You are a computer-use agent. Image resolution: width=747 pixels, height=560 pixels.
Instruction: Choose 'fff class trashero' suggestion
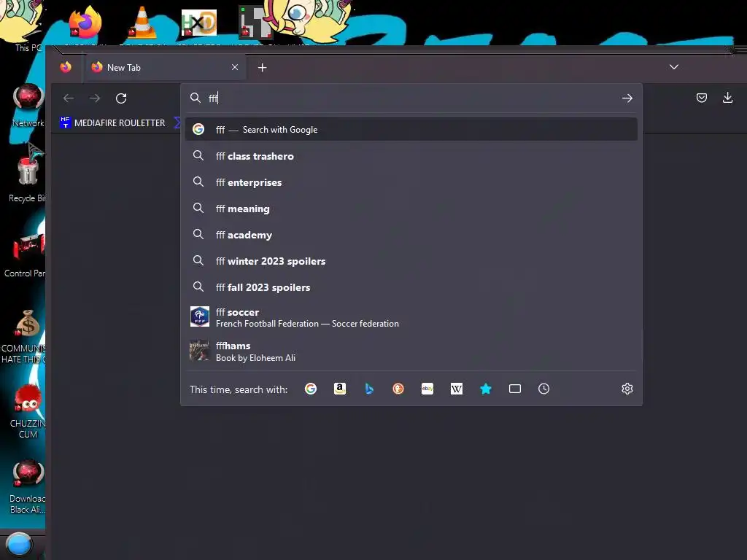pyautogui.click(x=411, y=156)
